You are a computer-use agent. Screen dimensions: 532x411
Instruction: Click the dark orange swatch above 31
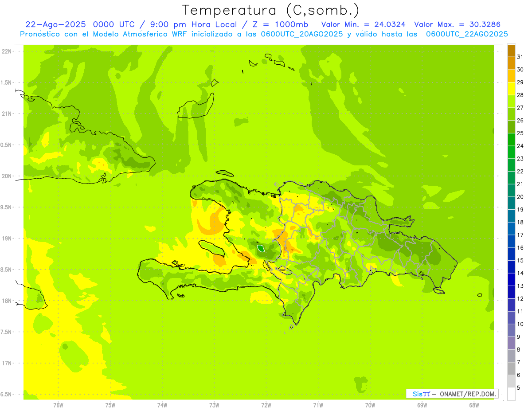(x=511, y=51)
